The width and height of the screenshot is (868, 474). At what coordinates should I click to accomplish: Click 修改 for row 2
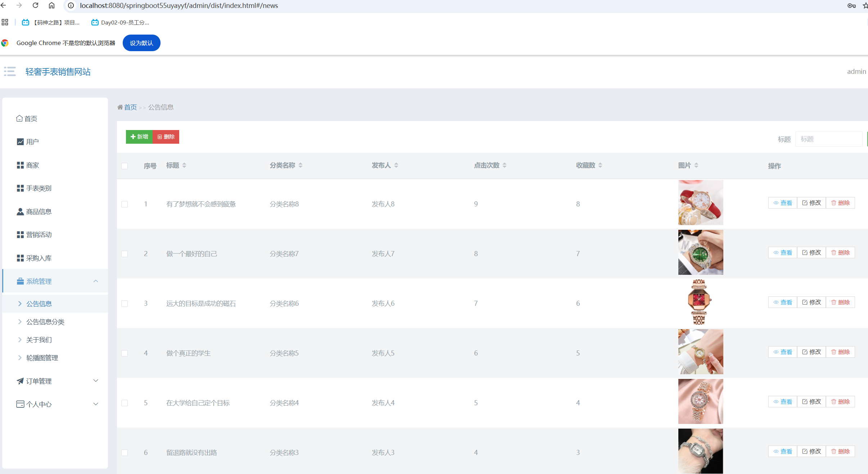click(812, 253)
